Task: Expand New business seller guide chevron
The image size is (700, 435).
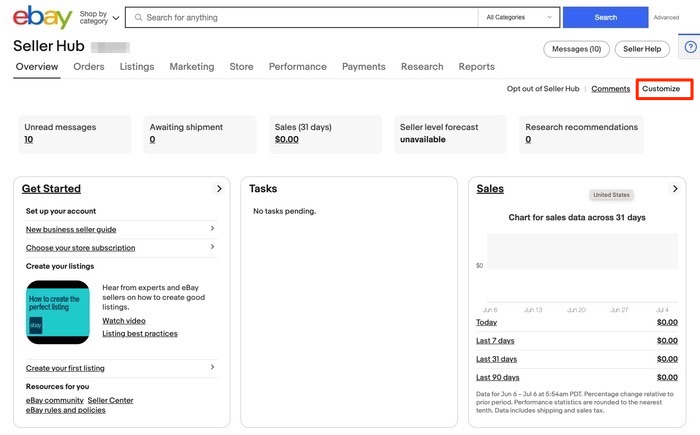Action: coord(212,229)
